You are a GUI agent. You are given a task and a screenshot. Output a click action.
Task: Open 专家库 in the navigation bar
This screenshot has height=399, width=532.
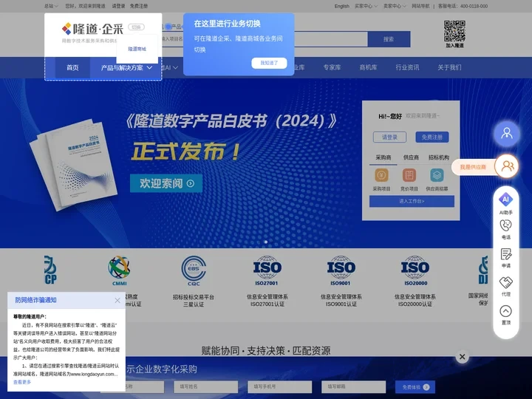point(332,67)
